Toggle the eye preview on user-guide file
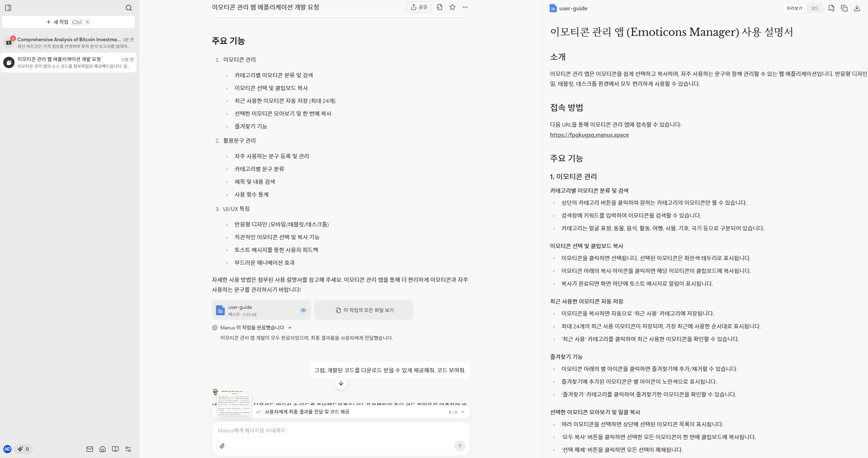 tap(303, 310)
